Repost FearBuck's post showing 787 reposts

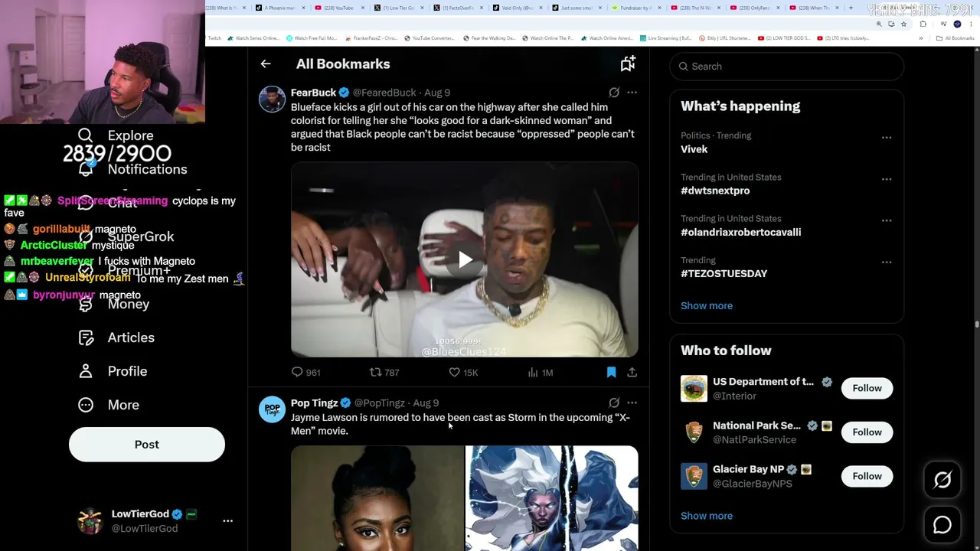tap(384, 373)
